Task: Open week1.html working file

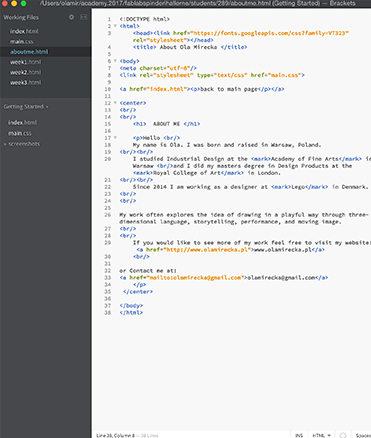Action: pos(25,62)
